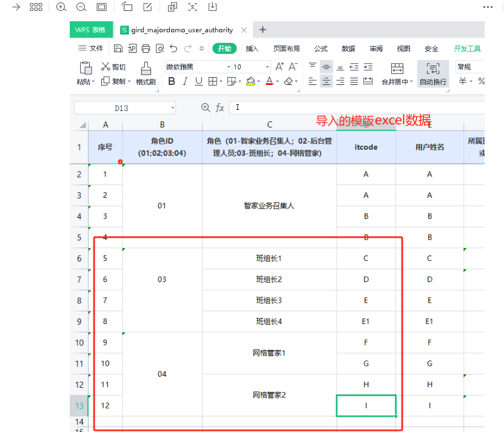Viewport: 504px width, 432px height.
Task: Decrease font size with A- icon
Action: [293, 67]
